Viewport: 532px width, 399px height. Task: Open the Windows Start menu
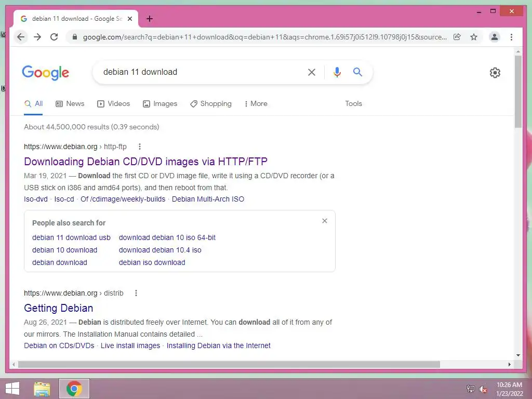pos(12,389)
